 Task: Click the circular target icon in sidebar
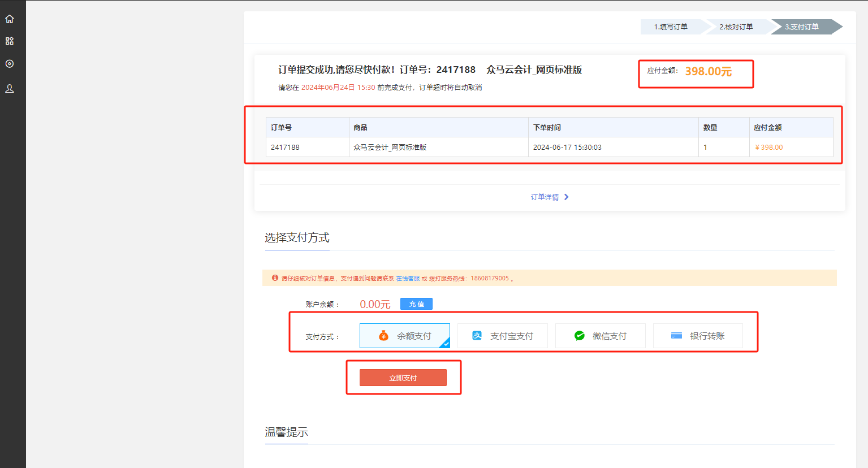coord(10,64)
